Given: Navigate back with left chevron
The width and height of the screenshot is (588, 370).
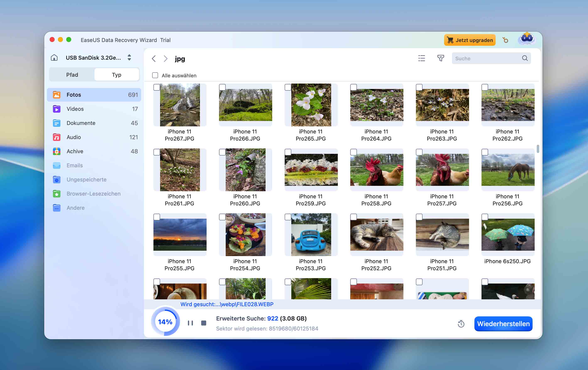Looking at the screenshot, I should point(154,59).
